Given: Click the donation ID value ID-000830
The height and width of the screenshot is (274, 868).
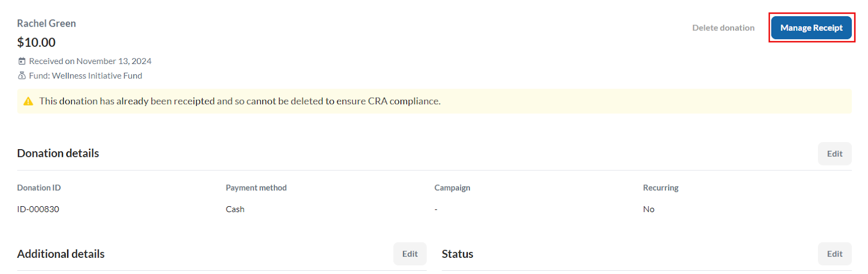Looking at the screenshot, I should 38,209.
